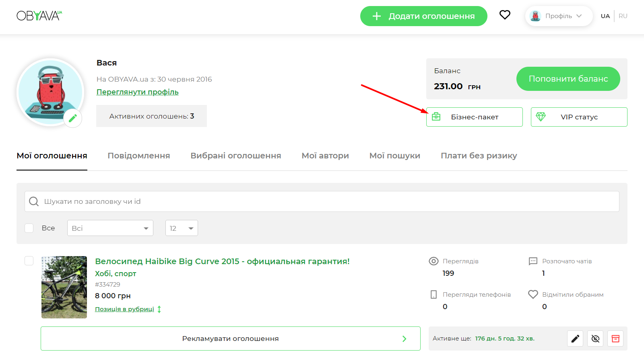Click the search magnifier icon
The height and width of the screenshot is (357, 644).
[x=34, y=201]
